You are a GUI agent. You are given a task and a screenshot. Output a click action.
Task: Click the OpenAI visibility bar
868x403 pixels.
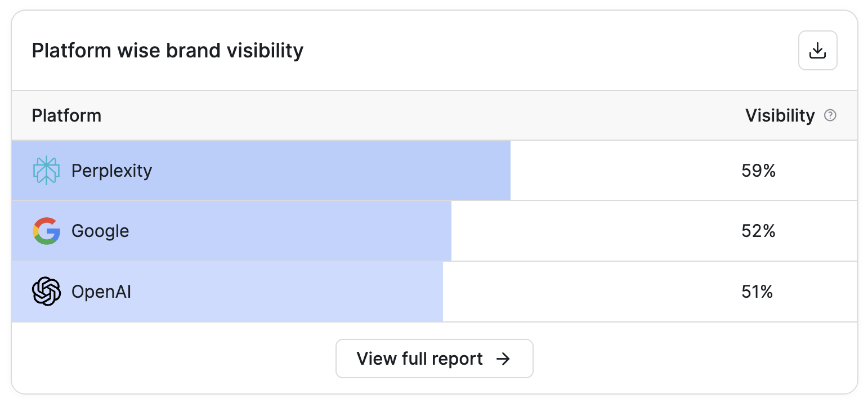click(x=227, y=292)
